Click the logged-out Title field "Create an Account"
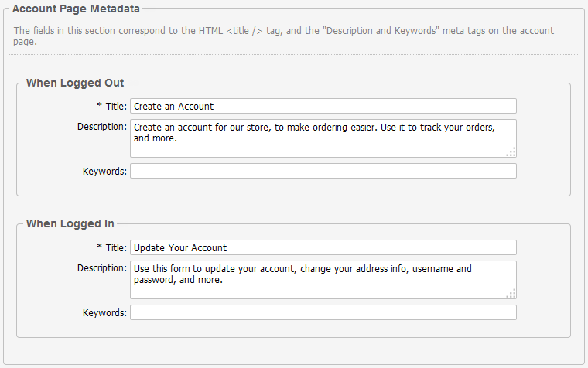588x368 pixels. click(323, 106)
